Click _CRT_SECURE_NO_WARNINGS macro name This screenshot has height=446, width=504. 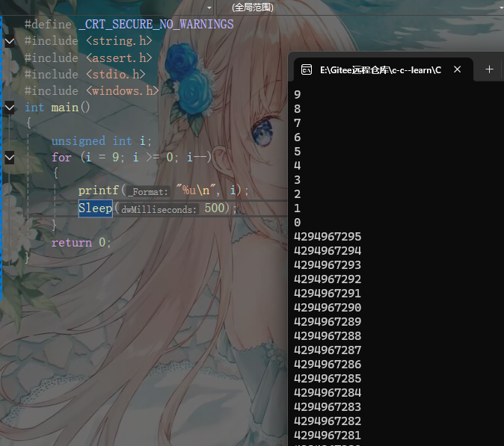(156, 25)
